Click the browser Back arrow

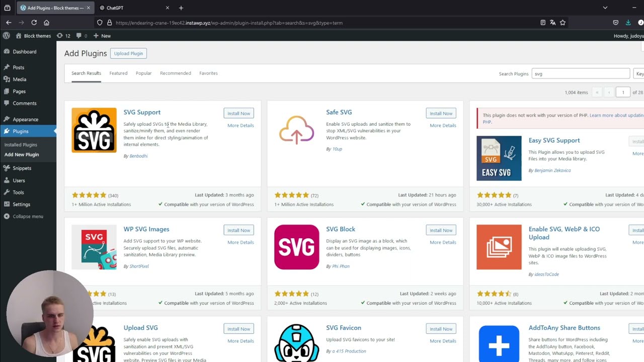click(9, 23)
